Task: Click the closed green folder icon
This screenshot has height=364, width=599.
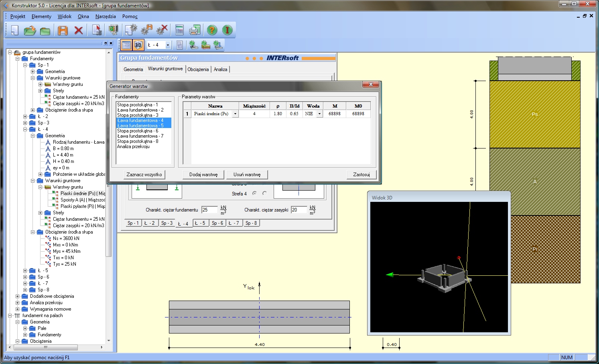Action: [x=45, y=31]
